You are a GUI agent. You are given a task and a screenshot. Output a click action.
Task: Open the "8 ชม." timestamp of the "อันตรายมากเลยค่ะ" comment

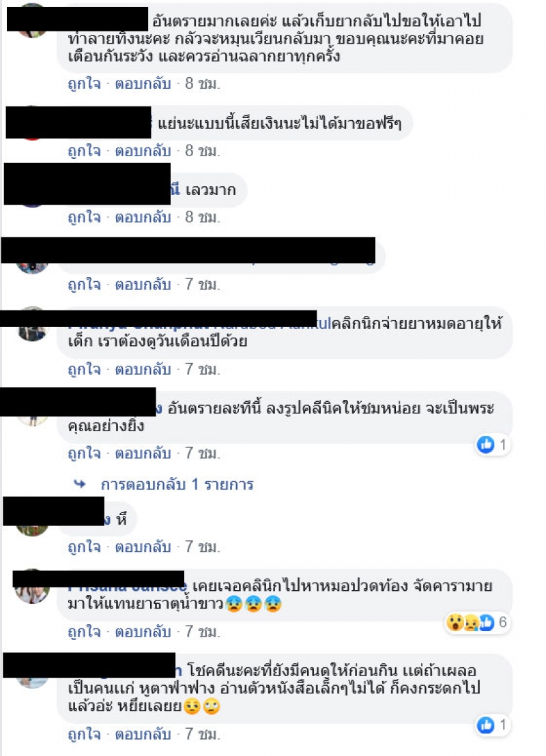[x=203, y=83]
